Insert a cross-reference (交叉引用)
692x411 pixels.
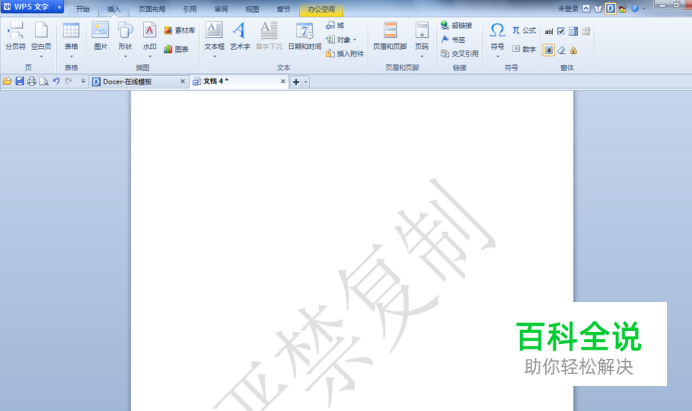(x=459, y=53)
